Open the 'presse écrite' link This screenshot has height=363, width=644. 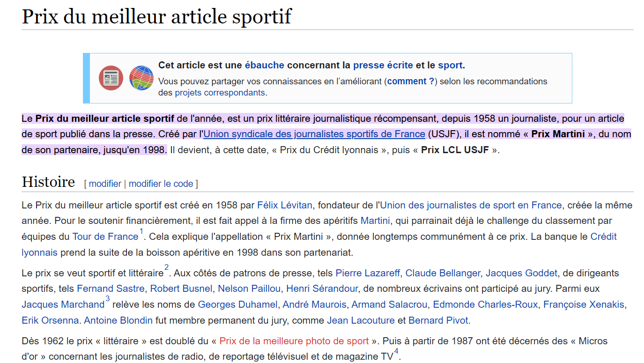coord(383,65)
